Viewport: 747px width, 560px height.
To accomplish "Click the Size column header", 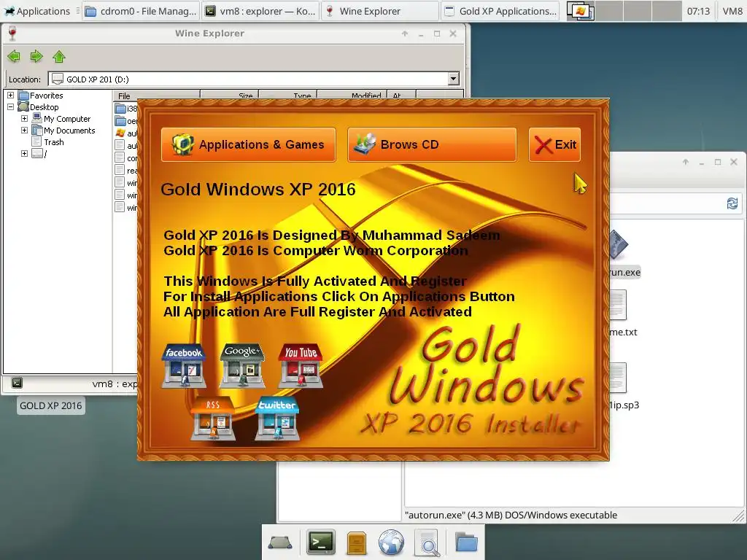I will 230,96.
